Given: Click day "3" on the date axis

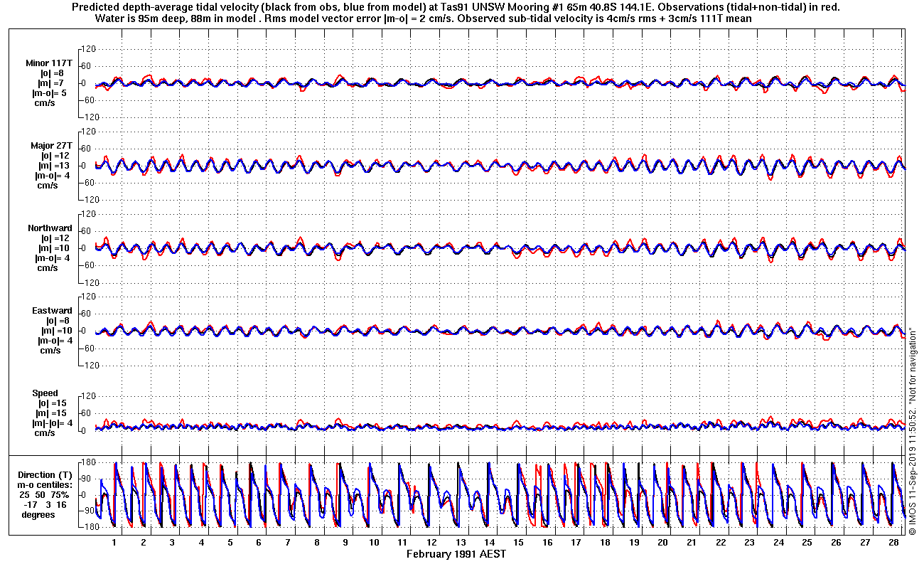Looking at the screenshot, I should tap(172, 542).
